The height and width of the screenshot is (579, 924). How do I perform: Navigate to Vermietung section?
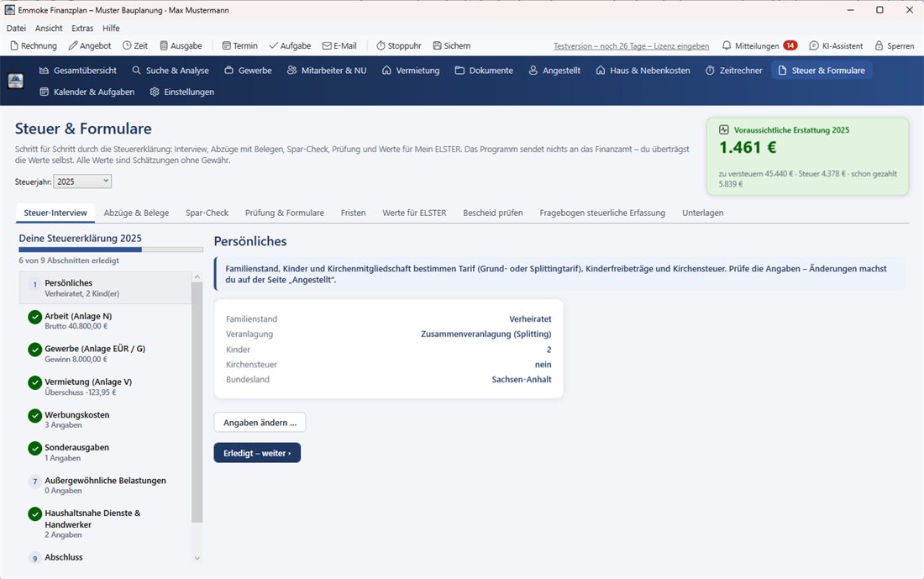(x=411, y=70)
